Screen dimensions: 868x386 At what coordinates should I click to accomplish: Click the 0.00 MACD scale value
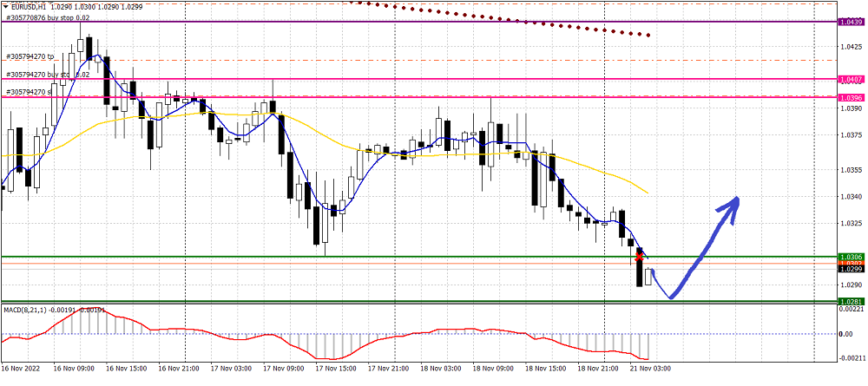coord(846,334)
